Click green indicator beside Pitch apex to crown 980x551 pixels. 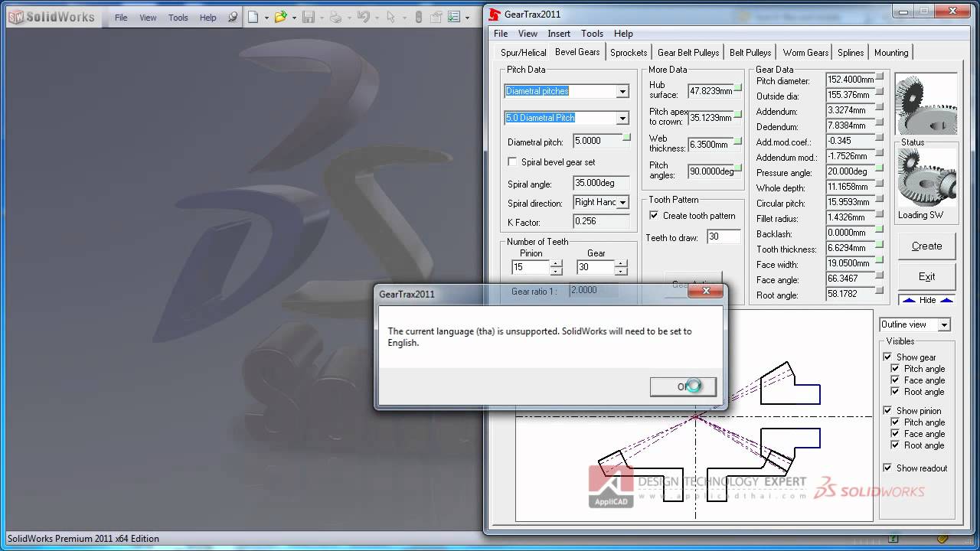(738, 115)
